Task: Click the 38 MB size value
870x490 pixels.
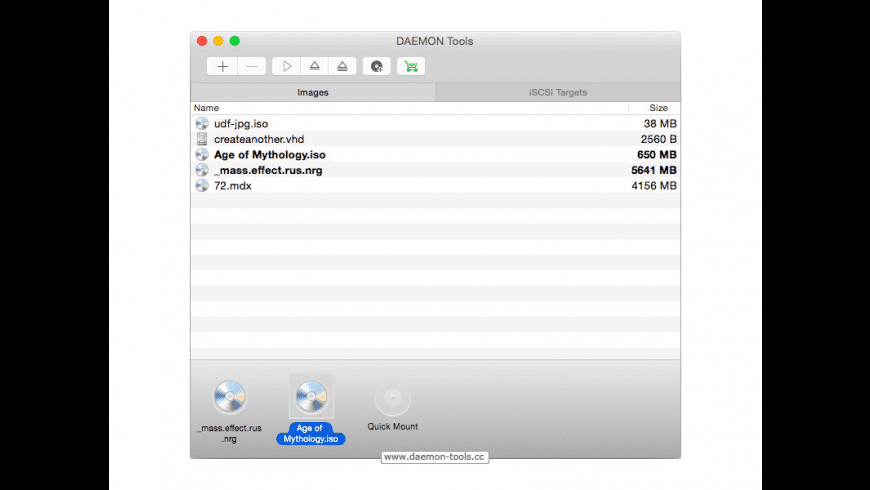Action: [x=660, y=124]
